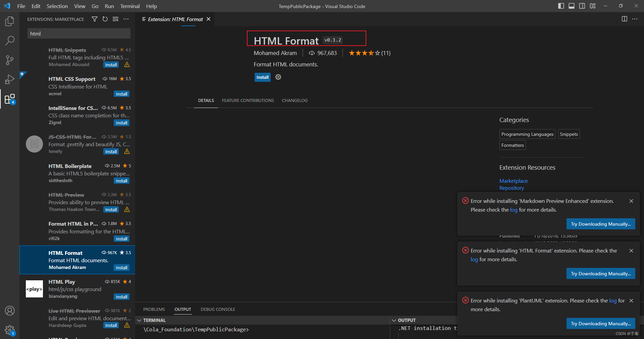Click warning icon on HTML Snippets extension

(127, 65)
